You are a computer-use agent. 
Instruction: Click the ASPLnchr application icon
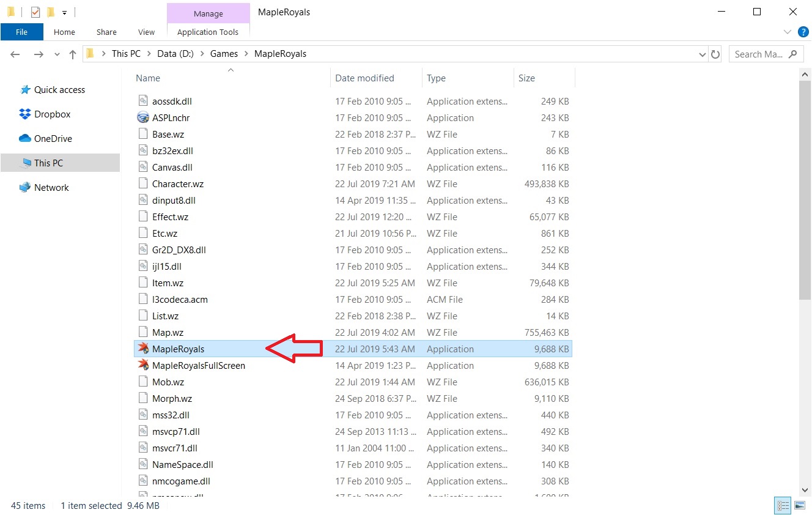(x=143, y=117)
